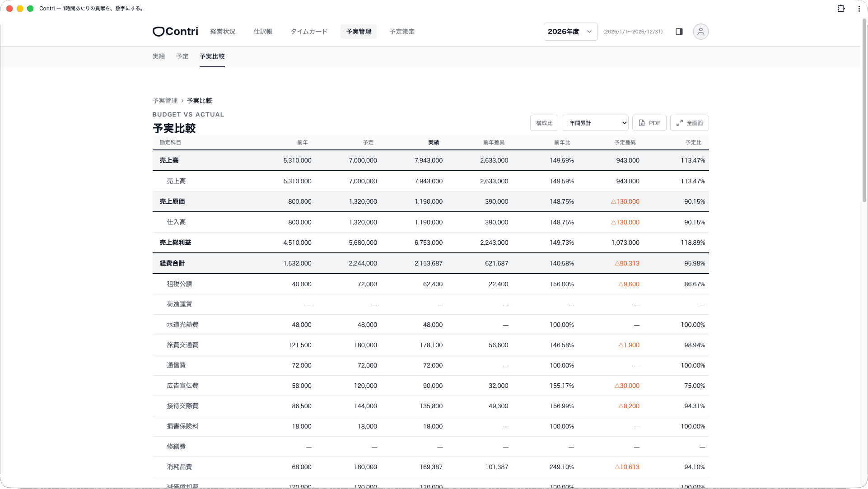Click the 予実比較 breadcrumb item
The height and width of the screenshot is (489, 868).
(199, 101)
